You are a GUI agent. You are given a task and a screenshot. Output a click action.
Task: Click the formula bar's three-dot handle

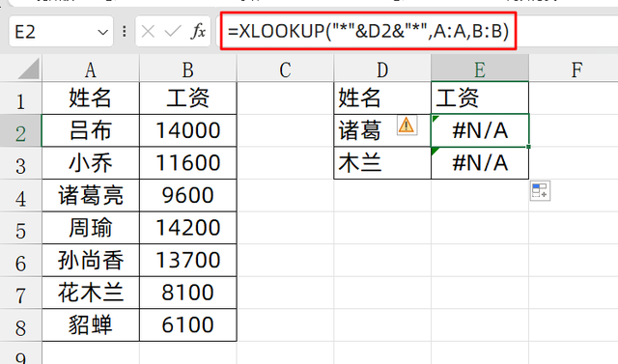[125, 31]
